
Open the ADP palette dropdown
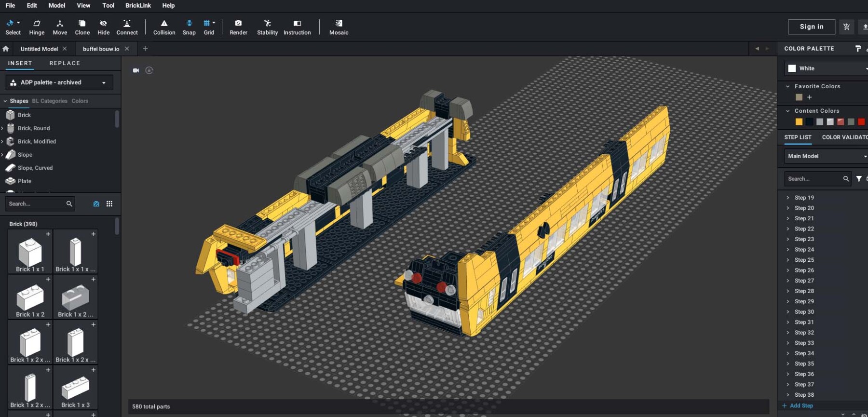click(x=59, y=82)
